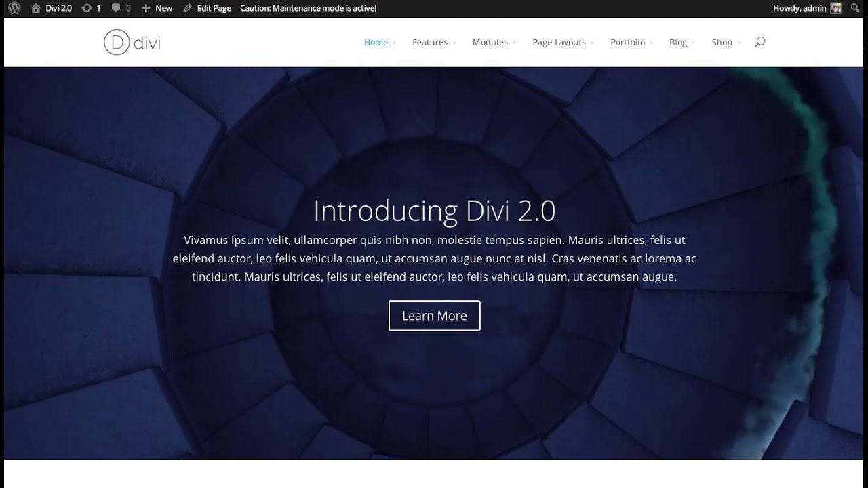Click the Introducing Divi 2.0 heading
Image resolution: width=868 pixels, height=488 pixels.
[435, 211]
